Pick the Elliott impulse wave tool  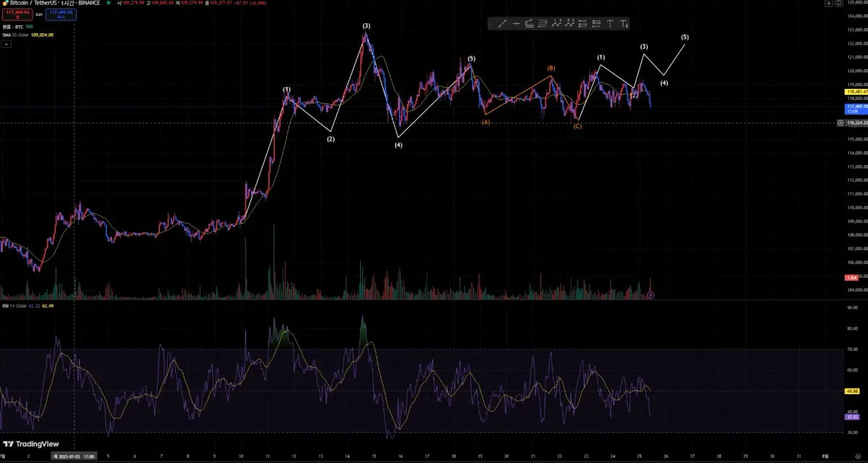pos(556,24)
